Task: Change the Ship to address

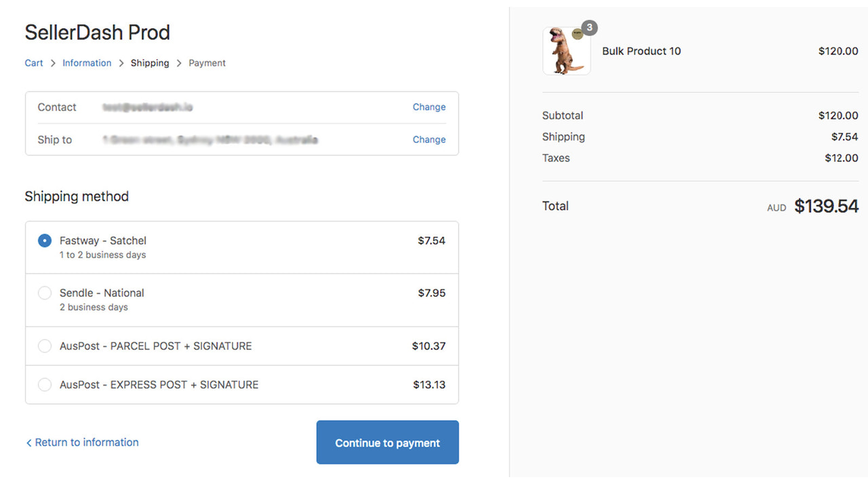Action: (429, 140)
